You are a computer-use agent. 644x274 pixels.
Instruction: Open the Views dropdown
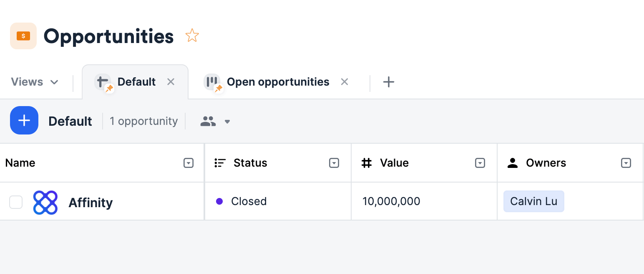tap(35, 82)
